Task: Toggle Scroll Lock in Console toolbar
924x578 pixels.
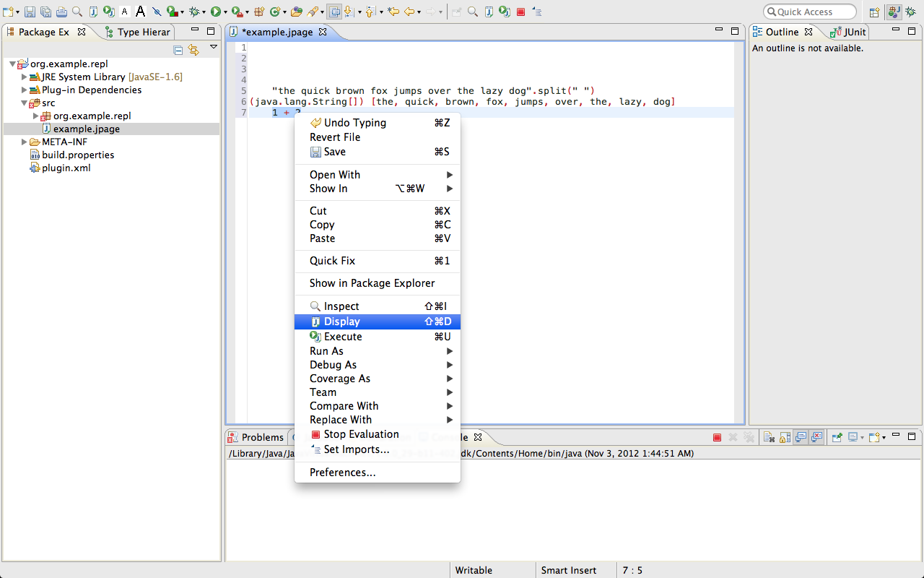Action: 785,437
